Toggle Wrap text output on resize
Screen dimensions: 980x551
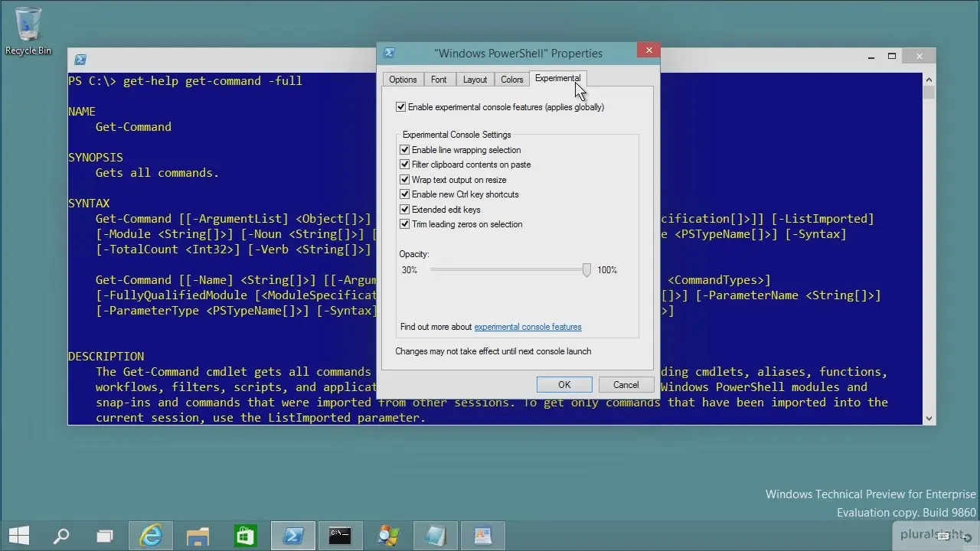405,180
